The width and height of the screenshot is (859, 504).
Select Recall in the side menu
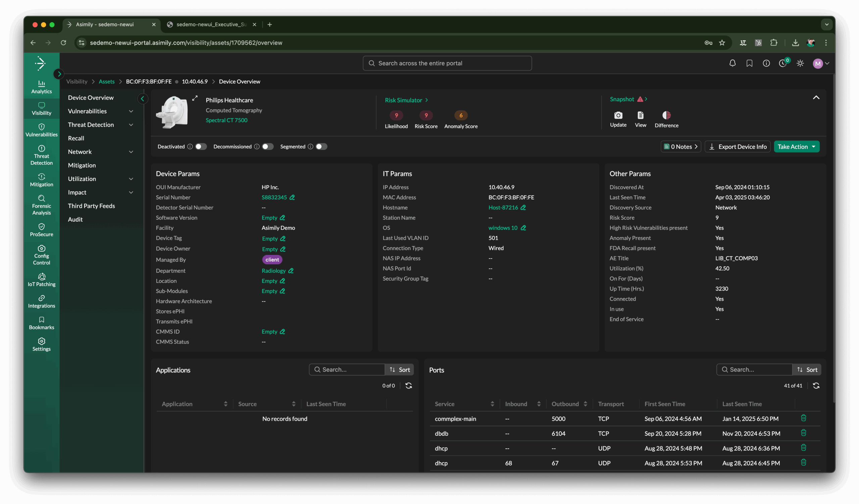(x=76, y=138)
